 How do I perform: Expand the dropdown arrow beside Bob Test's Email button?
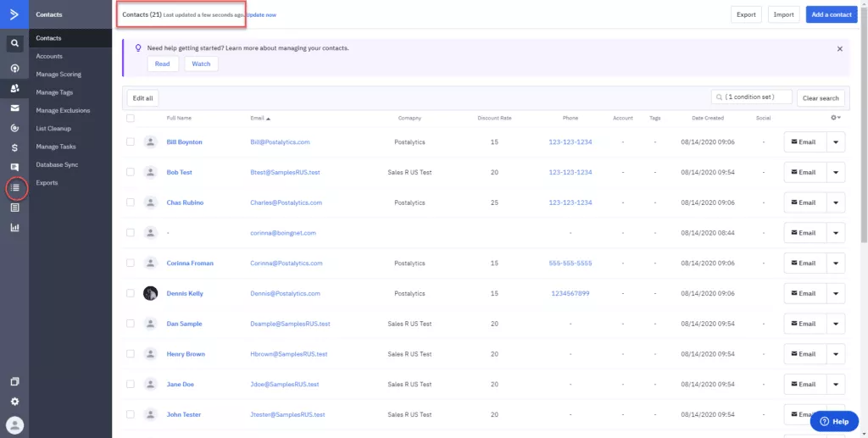[x=836, y=172]
